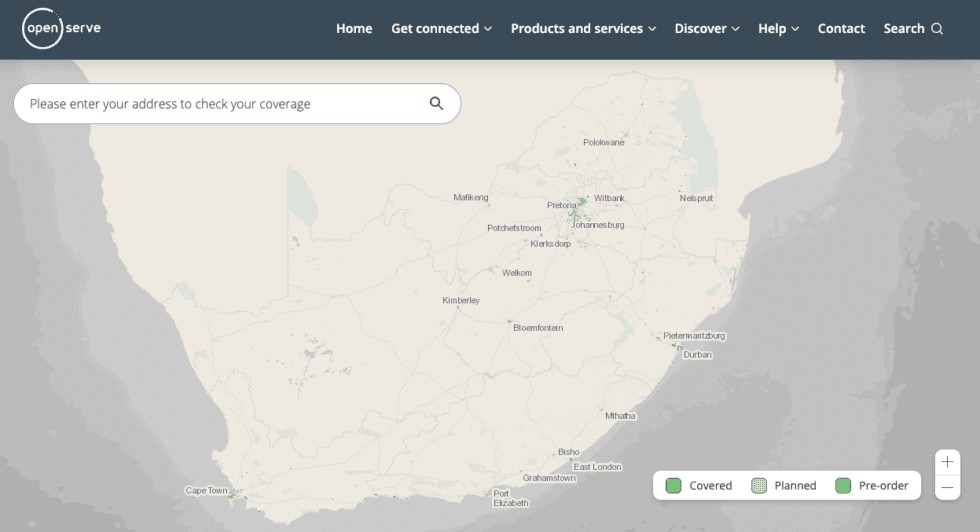
Task: Click the magnifier icon in address box
Action: coord(436,103)
